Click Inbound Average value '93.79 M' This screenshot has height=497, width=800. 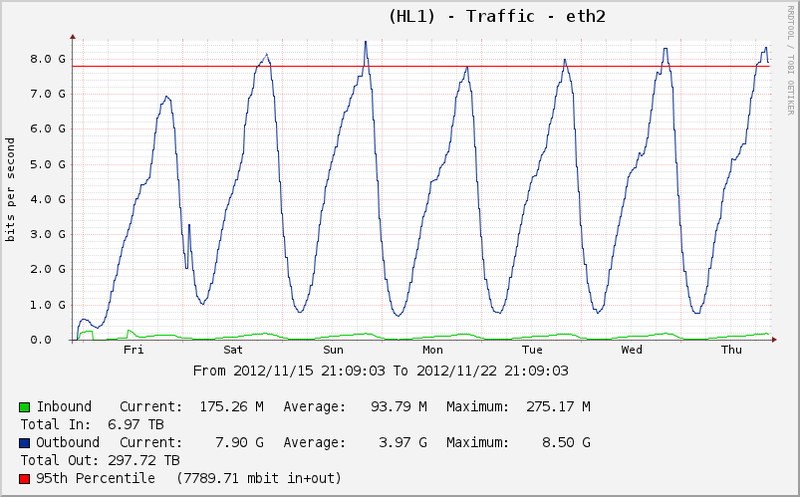tap(399, 407)
